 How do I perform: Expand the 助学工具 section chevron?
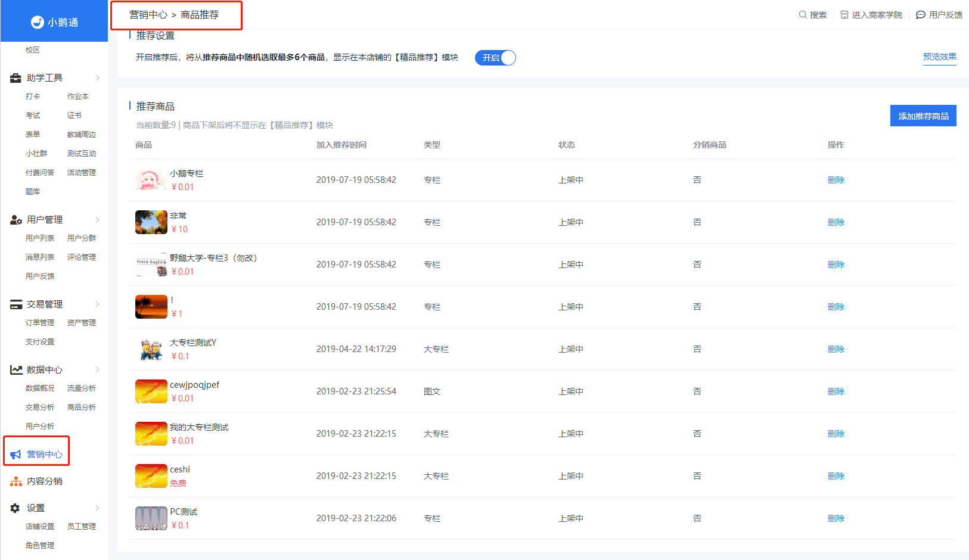(x=97, y=78)
